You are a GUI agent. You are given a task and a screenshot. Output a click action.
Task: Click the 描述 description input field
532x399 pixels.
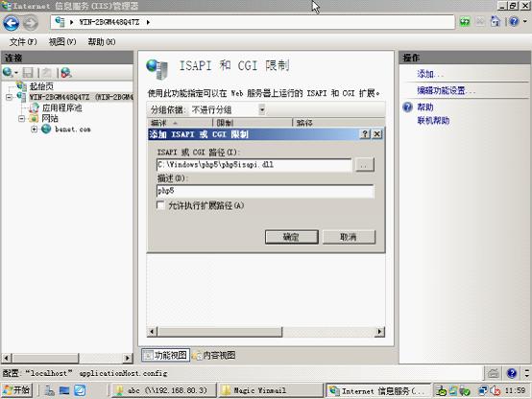pyautogui.click(x=265, y=191)
